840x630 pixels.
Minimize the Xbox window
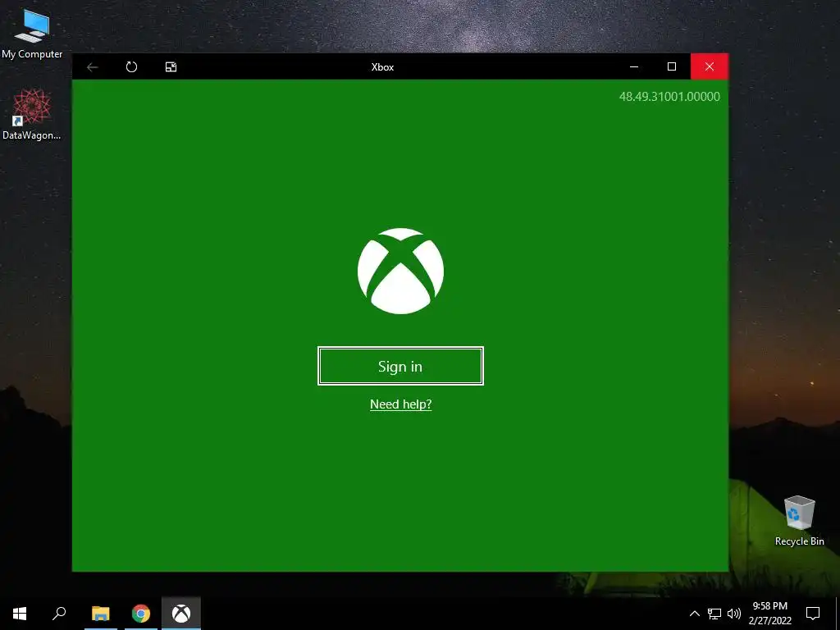click(x=634, y=67)
